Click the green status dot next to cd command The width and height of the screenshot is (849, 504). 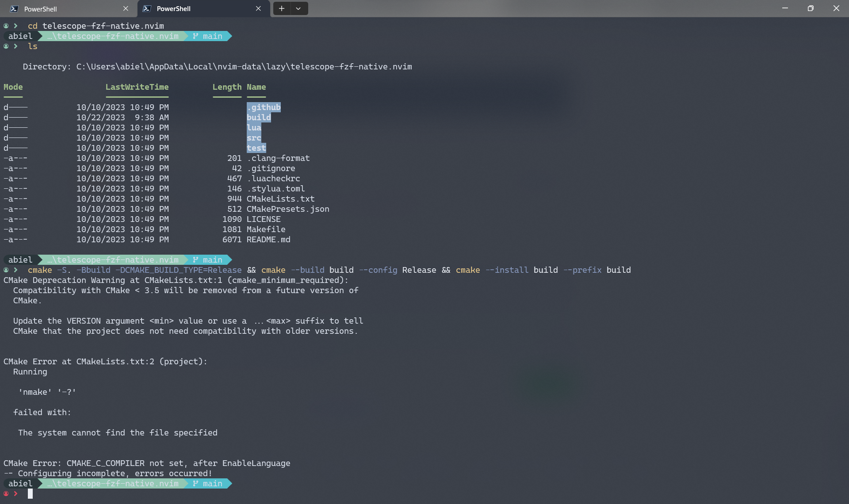pyautogui.click(x=6, y=26)
